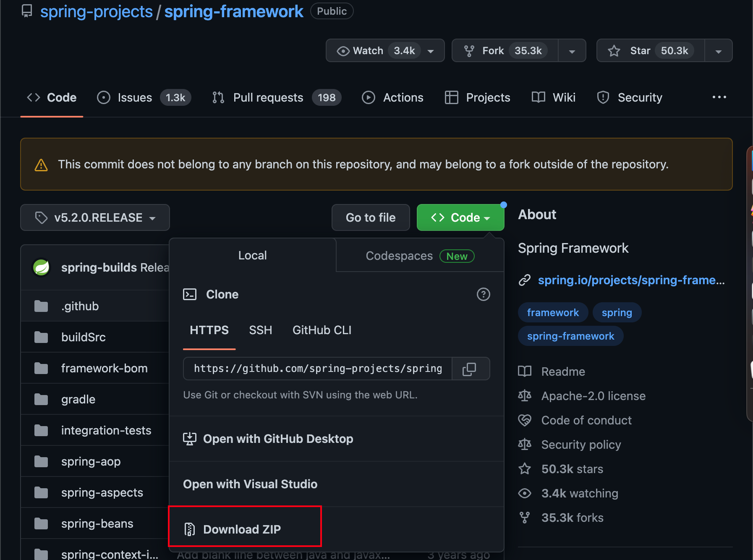Open the Actions tab
Viewport: 753px width, 560px height.
pyautogui.click(x=393, y=97)
